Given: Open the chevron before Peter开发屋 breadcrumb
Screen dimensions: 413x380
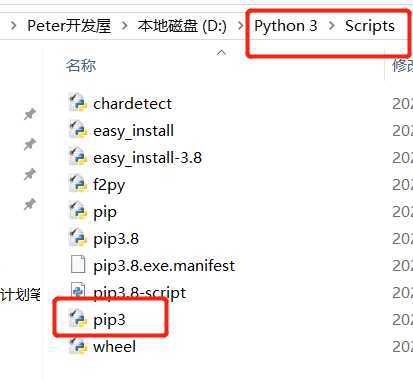Looking at the screenshot, I should click(13, 26).
